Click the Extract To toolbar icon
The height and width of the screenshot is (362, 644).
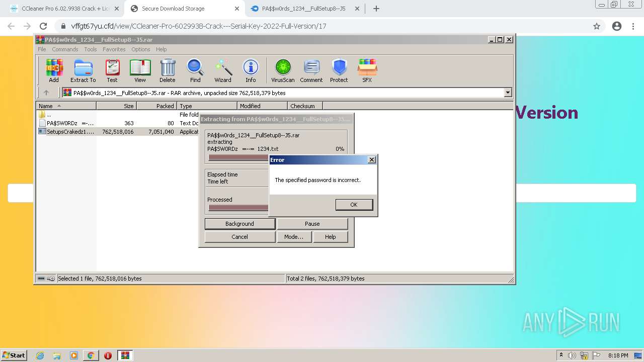click(83, 70)
